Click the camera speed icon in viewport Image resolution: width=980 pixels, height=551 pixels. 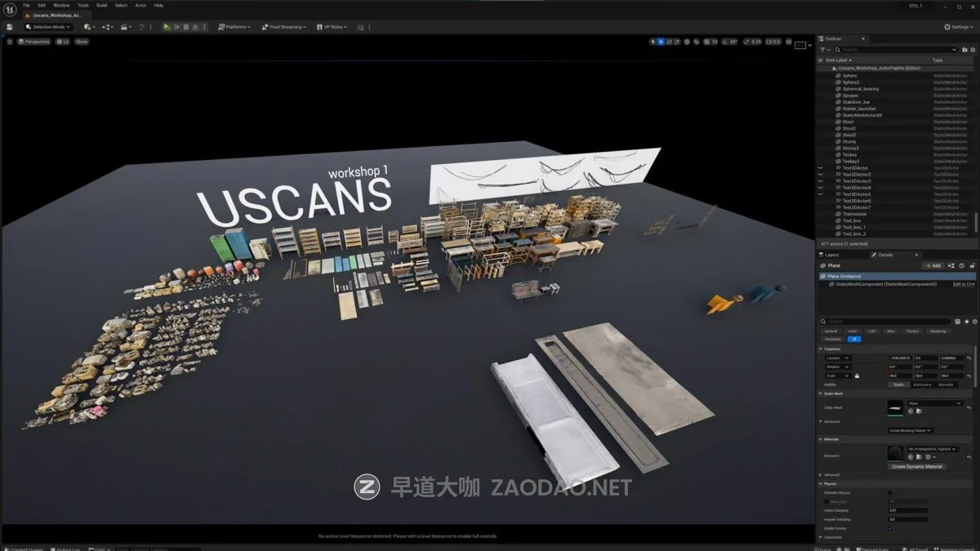point(768,42)
